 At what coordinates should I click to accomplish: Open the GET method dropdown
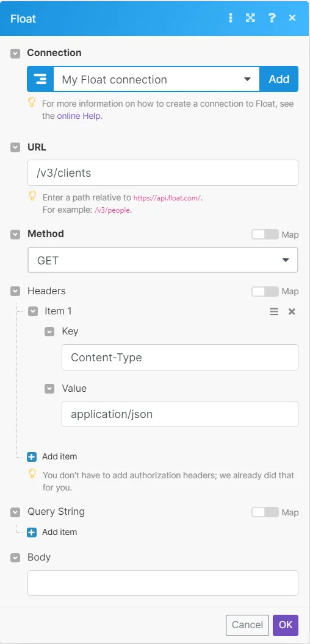pos(163,260)
